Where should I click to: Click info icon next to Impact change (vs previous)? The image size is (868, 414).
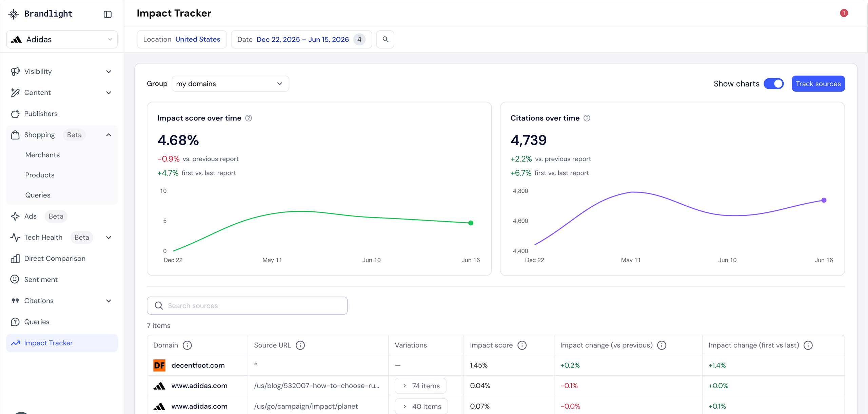pos(662,345)
